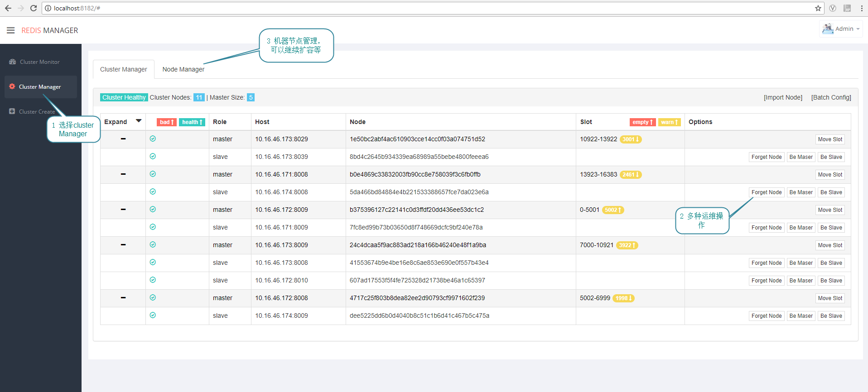Open the Chrome three-dot menu
Viewport: 868px width, 392px height.
(x=862, y=8)
